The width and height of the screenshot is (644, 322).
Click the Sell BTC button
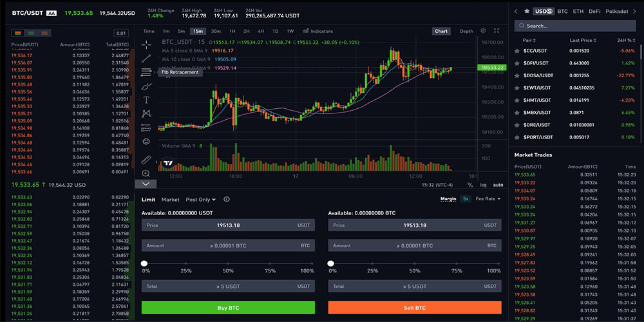point(415,308)
